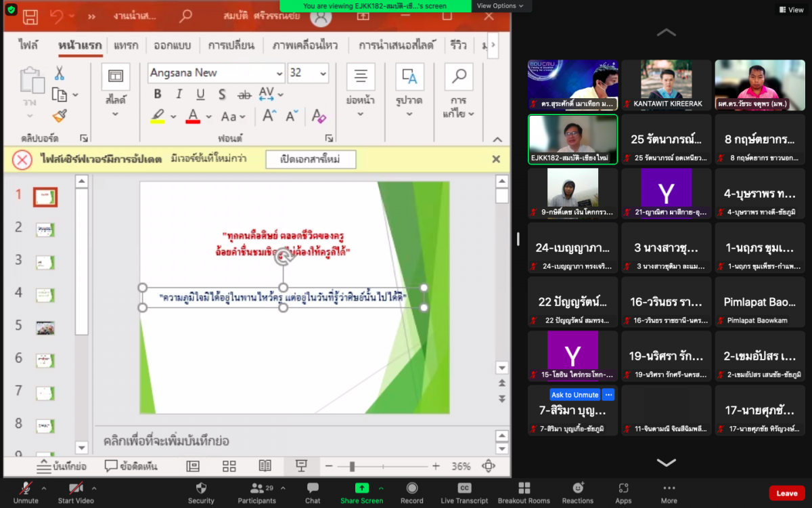The width and height of the screenshot is (812, 508).
Task: Open Zoom Reactions panel
Action: click(x=577, y=492)
